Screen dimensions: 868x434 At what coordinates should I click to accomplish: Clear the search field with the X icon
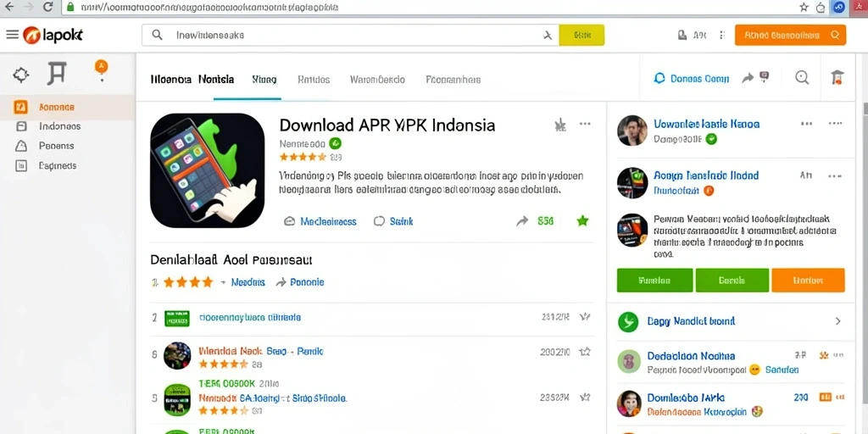pos(548,36)
